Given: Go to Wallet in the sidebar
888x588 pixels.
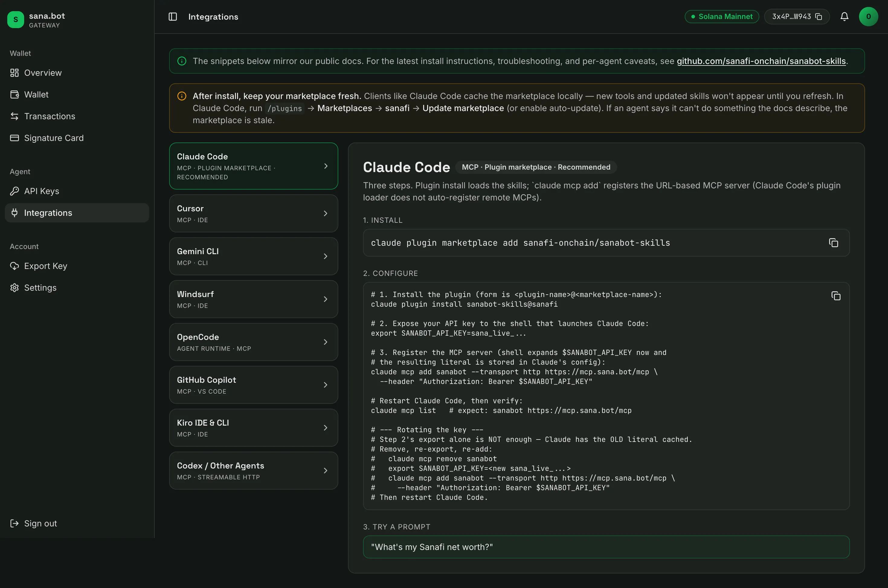Looking at the screenshot, I should coord(77,94).
